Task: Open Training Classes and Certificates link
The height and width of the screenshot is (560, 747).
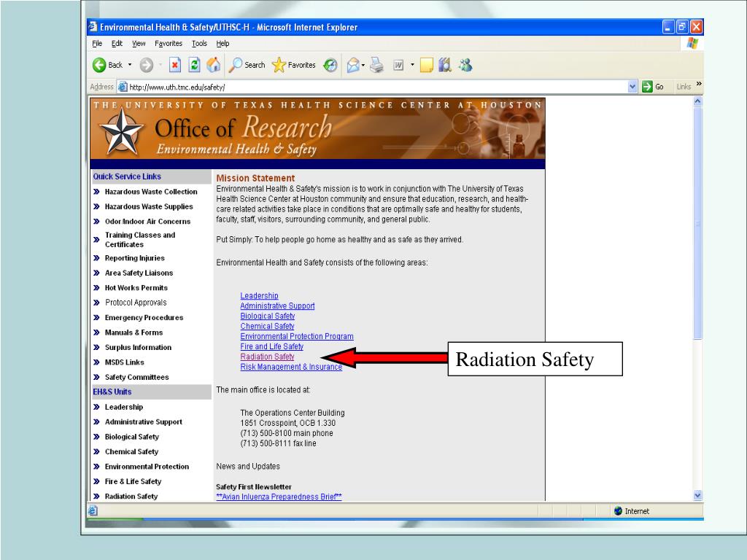Action: point(140,239)
